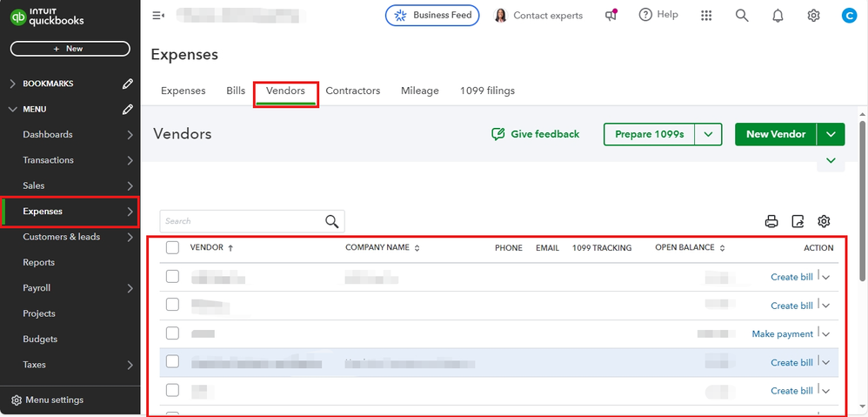
Task: Open the New Vendor dropdown arrow
Action: coord(832,134)
